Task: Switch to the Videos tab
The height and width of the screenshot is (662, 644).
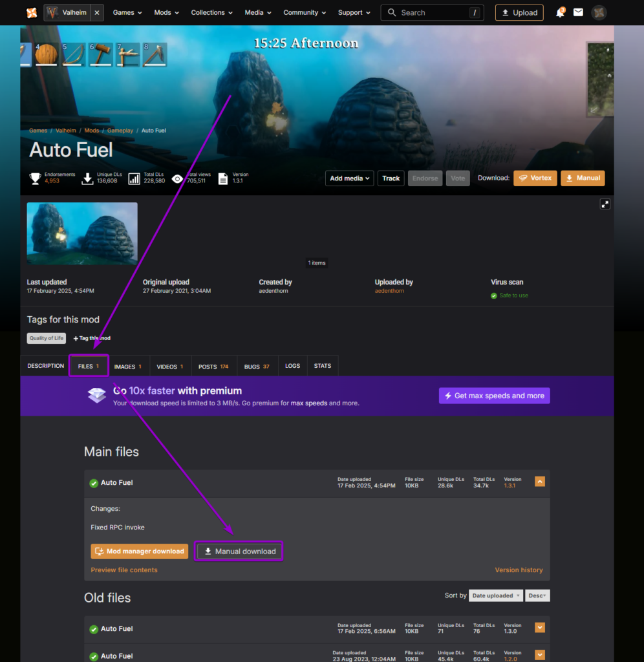Action: pyautogui.click(x=170, y=367)
